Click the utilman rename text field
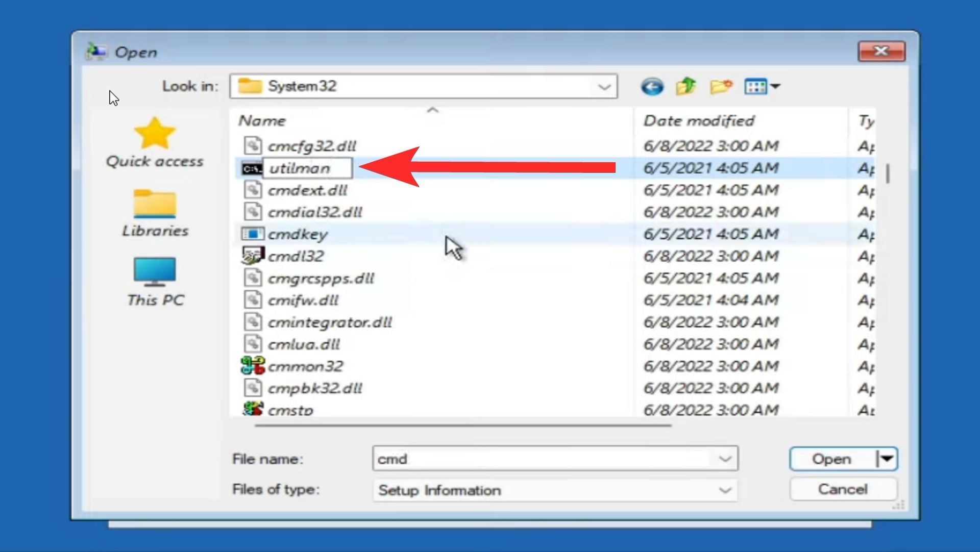The width and height of the screenshot is (980, 552). 307,168
